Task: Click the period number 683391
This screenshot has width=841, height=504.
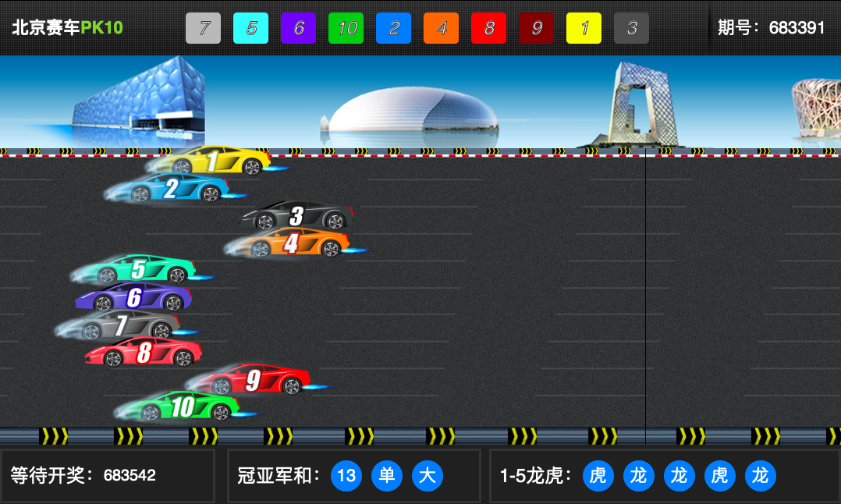Action: pos(797,28)
